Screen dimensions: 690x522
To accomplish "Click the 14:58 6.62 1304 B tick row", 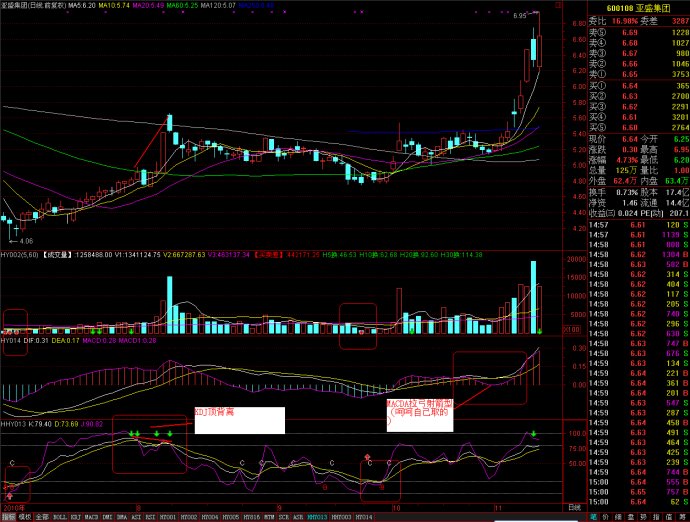I will (639, 254).
